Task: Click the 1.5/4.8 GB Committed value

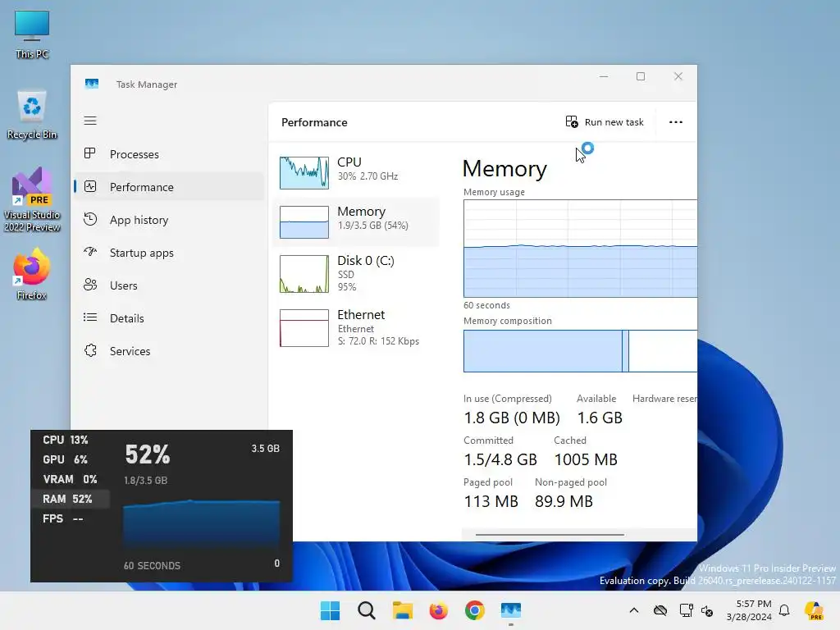Action: pyautogui.click(x=500, y=459)
